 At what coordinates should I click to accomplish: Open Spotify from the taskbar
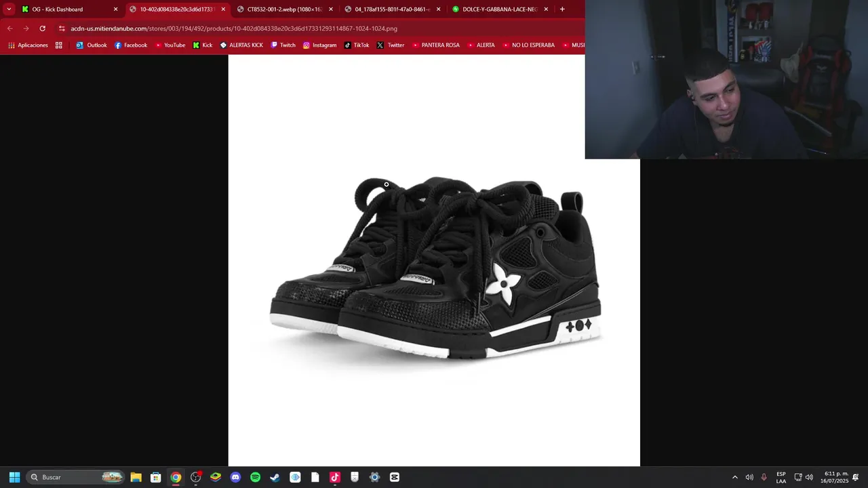pos(255,477)
